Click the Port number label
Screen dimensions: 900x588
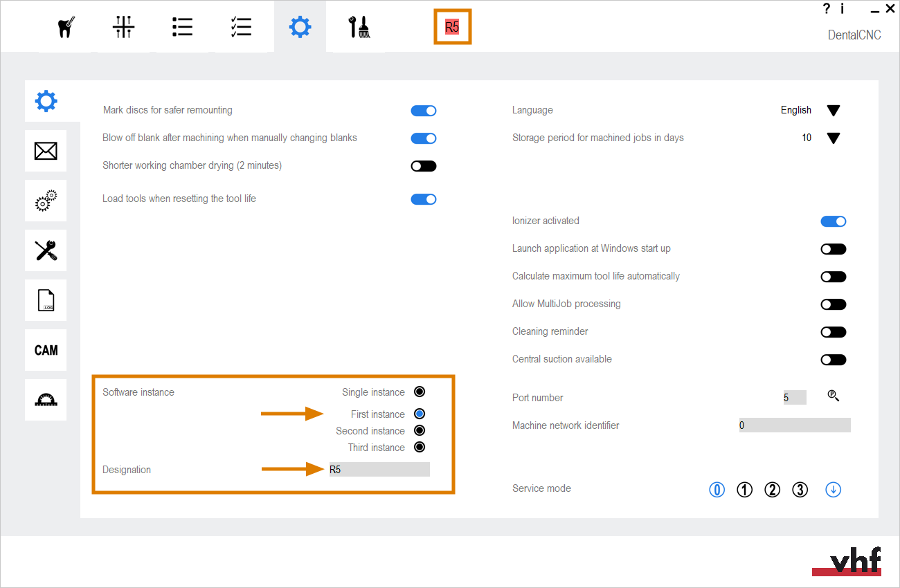537,398
